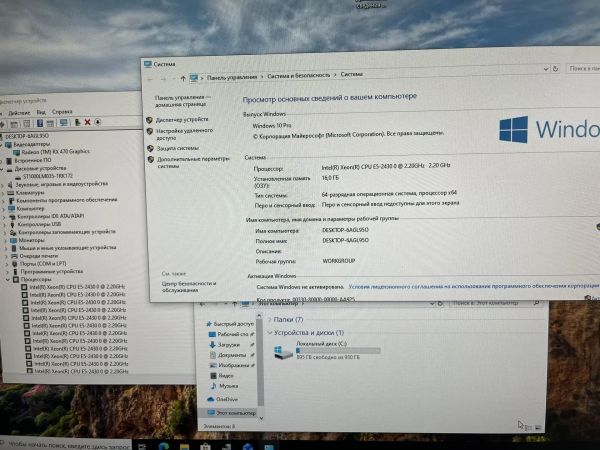Go to Панель управления домашняя страница

(x=183, y=101)
